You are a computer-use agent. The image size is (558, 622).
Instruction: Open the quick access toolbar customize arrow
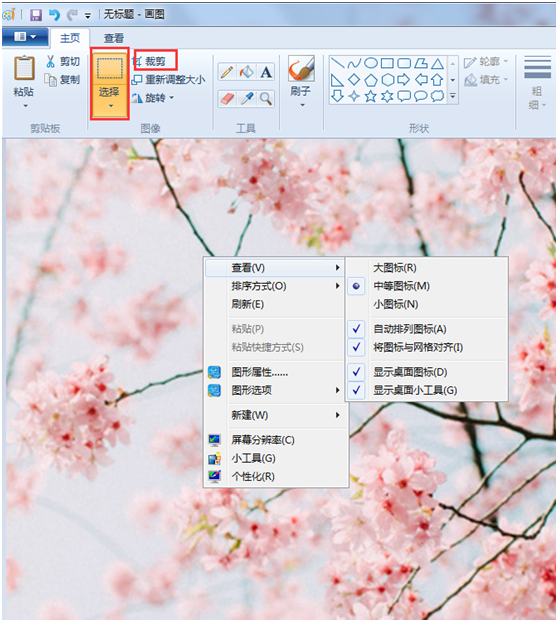(88, 16)
